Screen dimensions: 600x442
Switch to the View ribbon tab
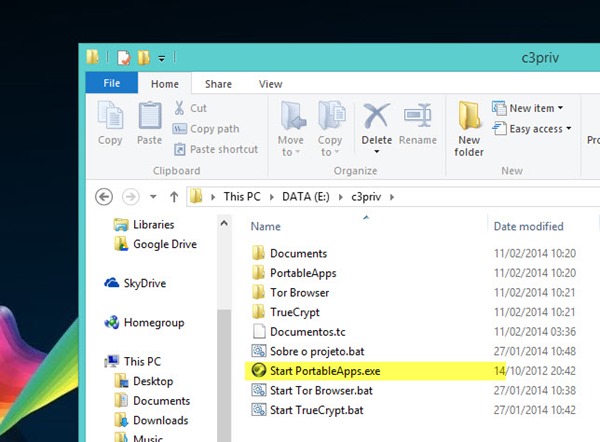coord(271,84)
